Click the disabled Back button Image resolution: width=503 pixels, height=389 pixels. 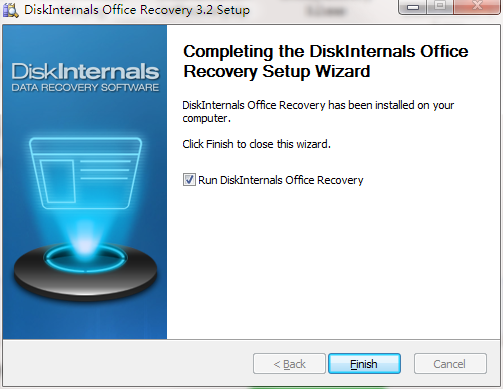[289, 364]
